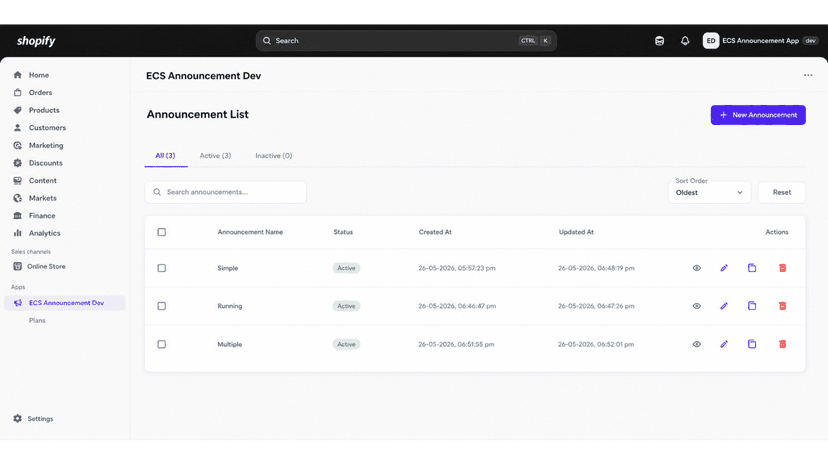This screenshot has width=828, height=466.
Task: Click the Home icon in sidebar
Action: click(17, 75)
